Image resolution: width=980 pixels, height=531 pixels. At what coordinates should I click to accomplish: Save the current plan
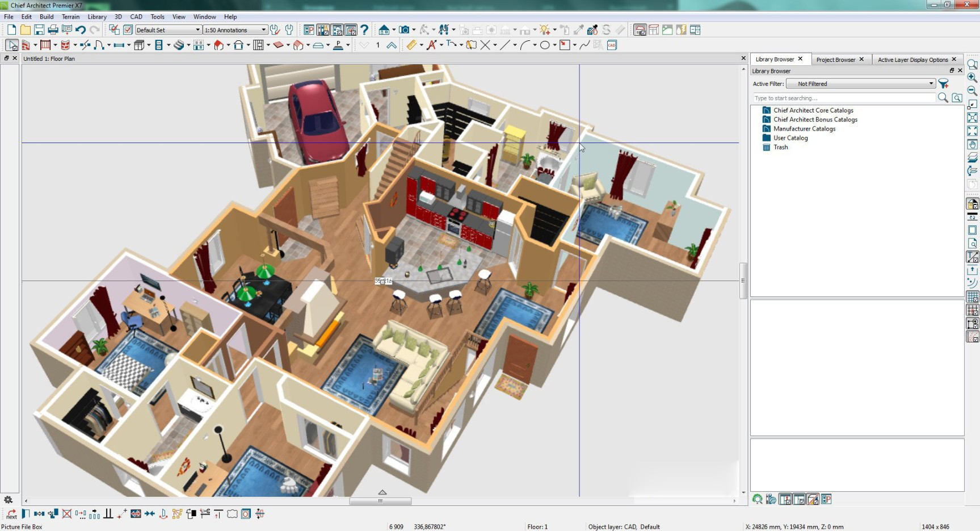[x=39, y=30]
